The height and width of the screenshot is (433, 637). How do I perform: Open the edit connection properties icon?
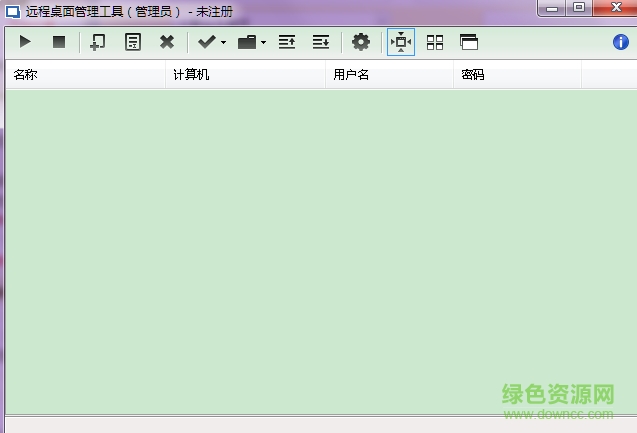pos(132,42)
